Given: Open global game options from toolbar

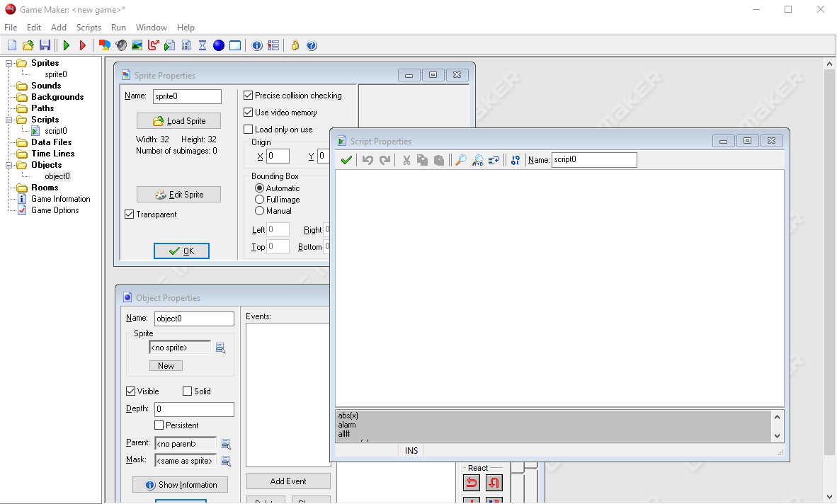Looking at the screenshot, I should point(273,45).
